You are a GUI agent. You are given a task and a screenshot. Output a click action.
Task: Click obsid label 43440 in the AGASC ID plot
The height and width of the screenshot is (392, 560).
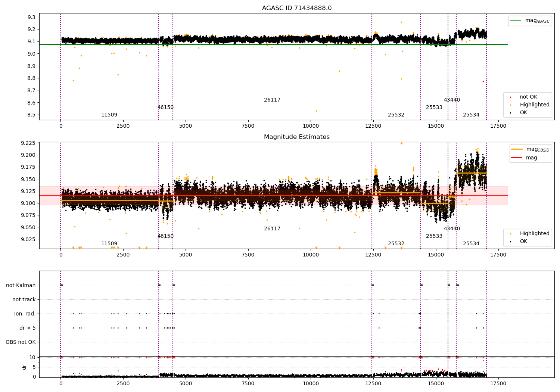[x=452, y=100]
